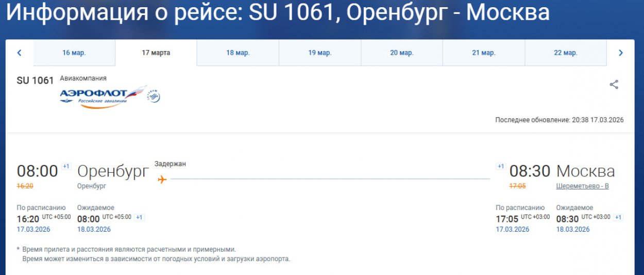Click the Aeroflot airline logo
Image resolution: width=644 pixels, height=275 pixels.
[102, 96]
